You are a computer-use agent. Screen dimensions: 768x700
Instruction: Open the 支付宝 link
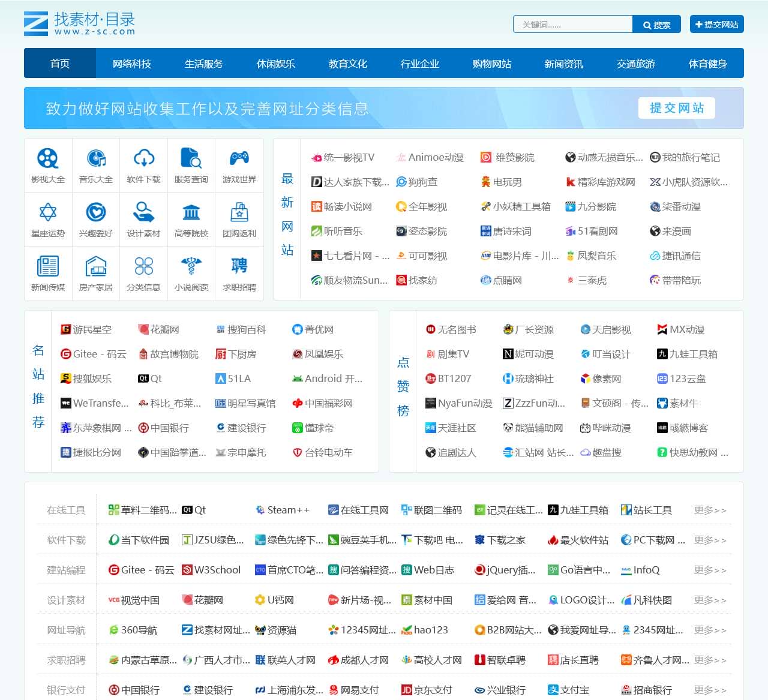coord(575,690)
